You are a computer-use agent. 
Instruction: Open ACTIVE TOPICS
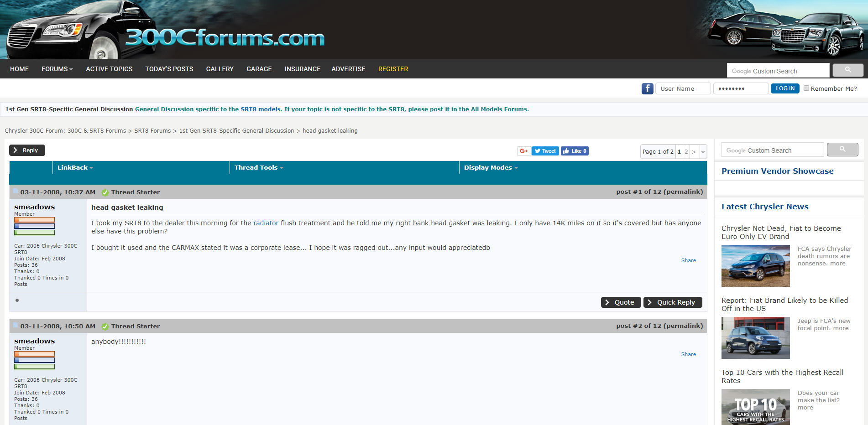pyautogui.click(x=109, y=69)
